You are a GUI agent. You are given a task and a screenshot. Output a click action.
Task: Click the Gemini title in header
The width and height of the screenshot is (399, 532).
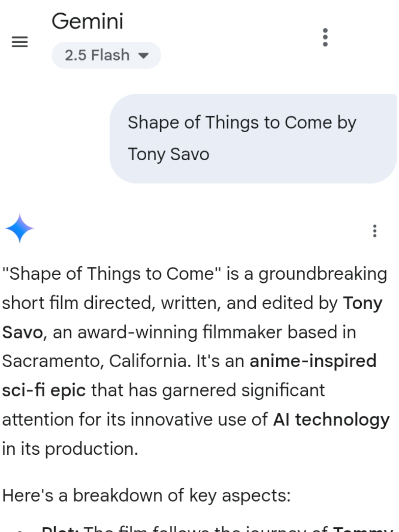[87, 21]
